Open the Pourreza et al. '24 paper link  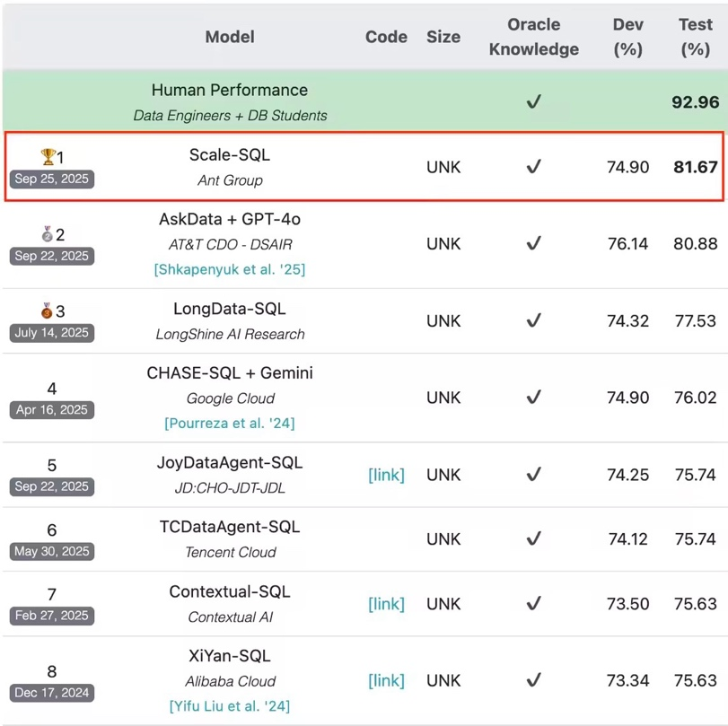tap(230, 423)
